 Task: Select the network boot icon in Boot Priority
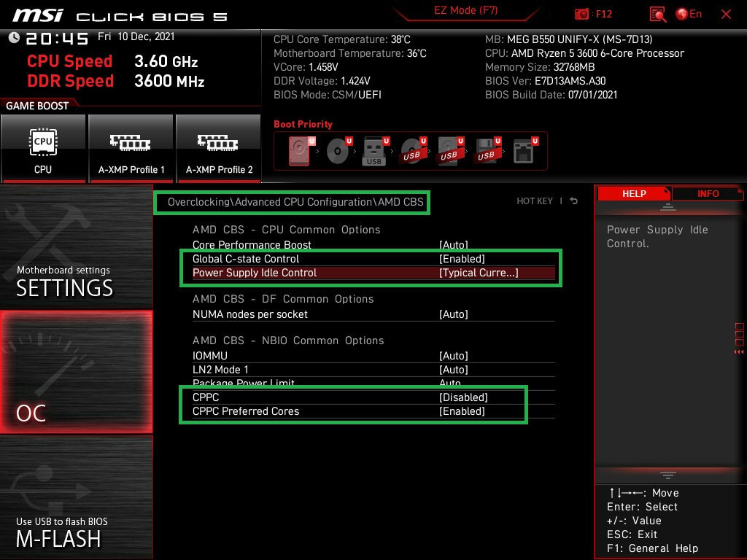(x=525, y=151)
